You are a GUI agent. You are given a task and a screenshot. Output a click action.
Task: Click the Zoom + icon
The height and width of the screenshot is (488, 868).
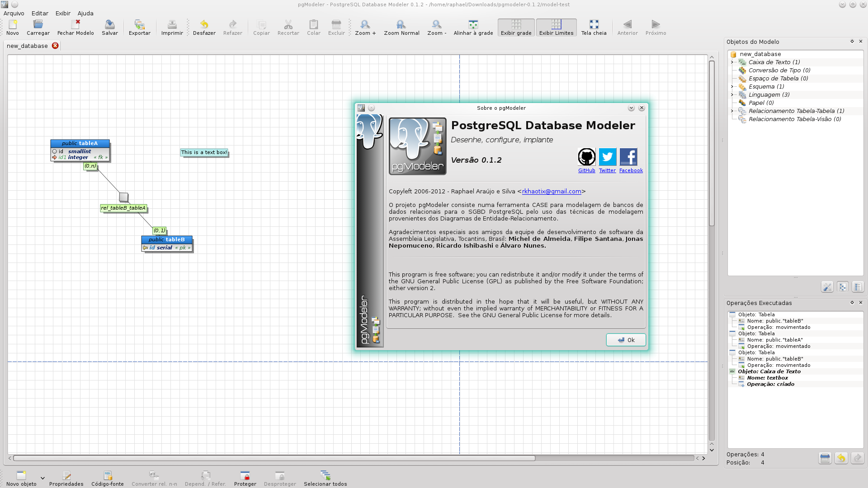(x=365, y=24)
